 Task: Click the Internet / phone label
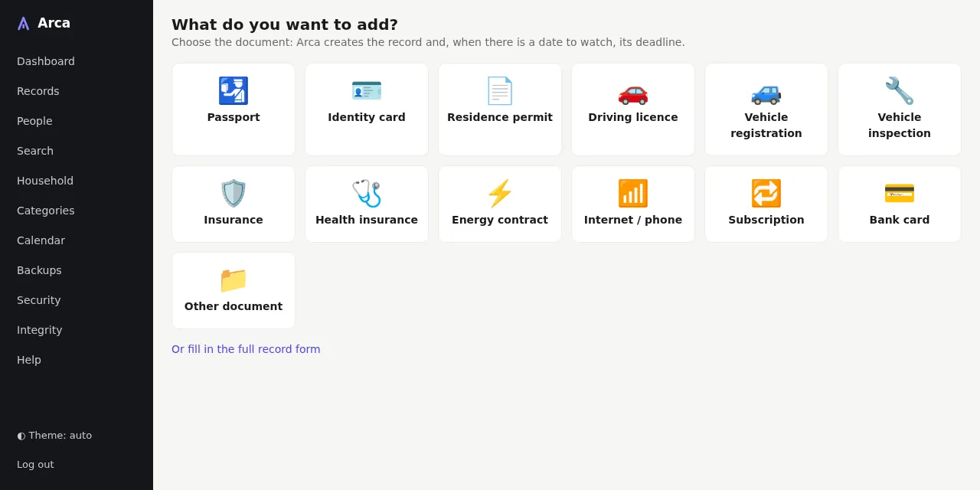(x=633, y=220)
